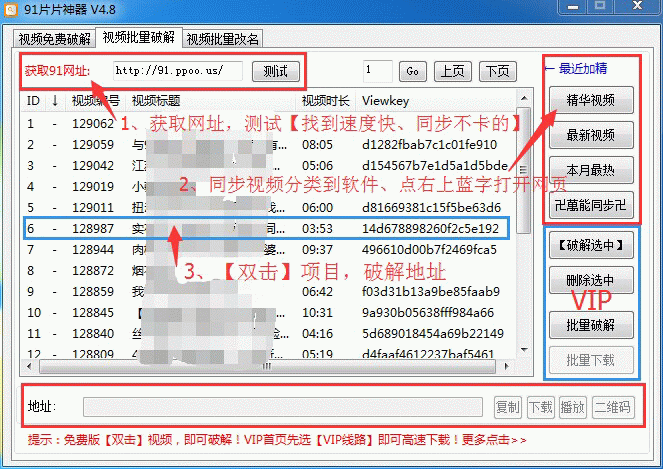Switch to the 视频免费破解 tab

click(x=55, y=39)
